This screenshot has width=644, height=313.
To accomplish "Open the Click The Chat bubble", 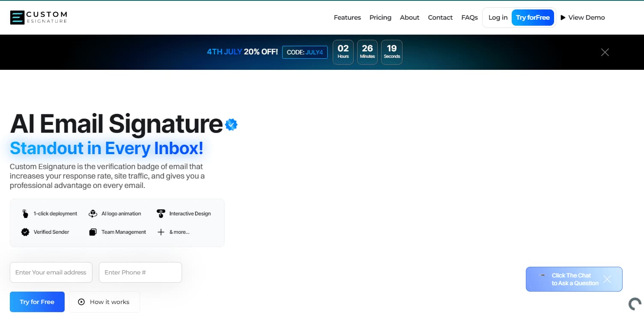I will [575, 279].
